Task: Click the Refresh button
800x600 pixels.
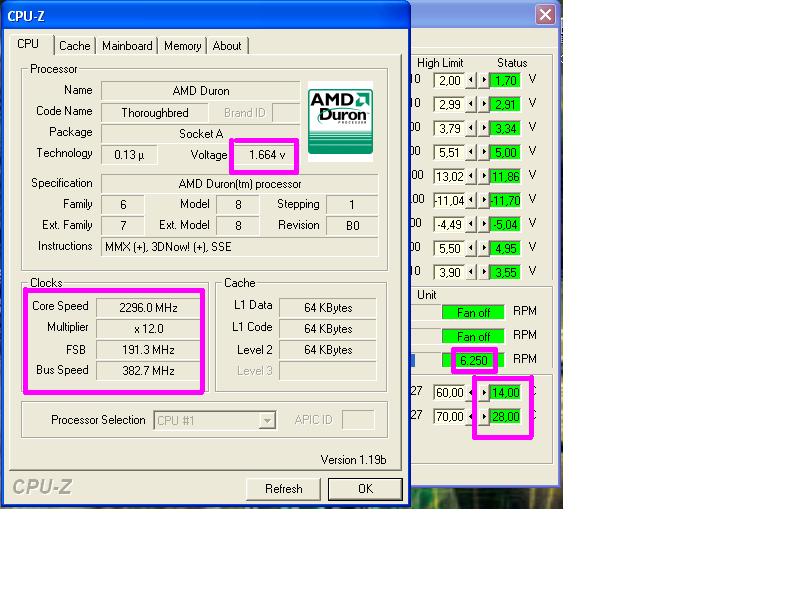Action: click(x=284, y=489)
